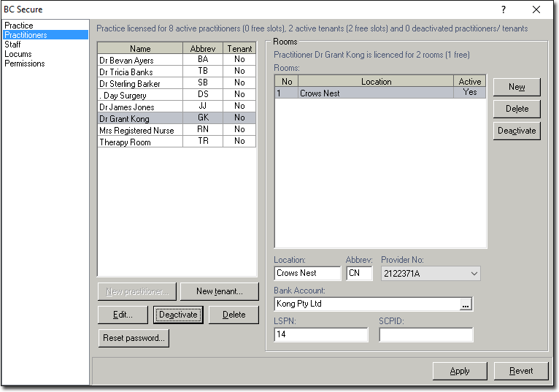Open the Staff section
The image size is (559, 392).
[12, 45]
